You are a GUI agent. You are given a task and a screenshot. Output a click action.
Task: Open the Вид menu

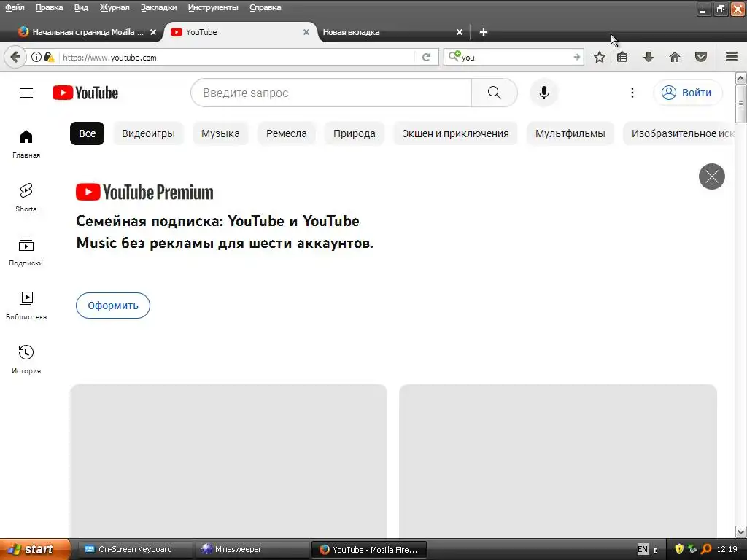tap(81, 7)
